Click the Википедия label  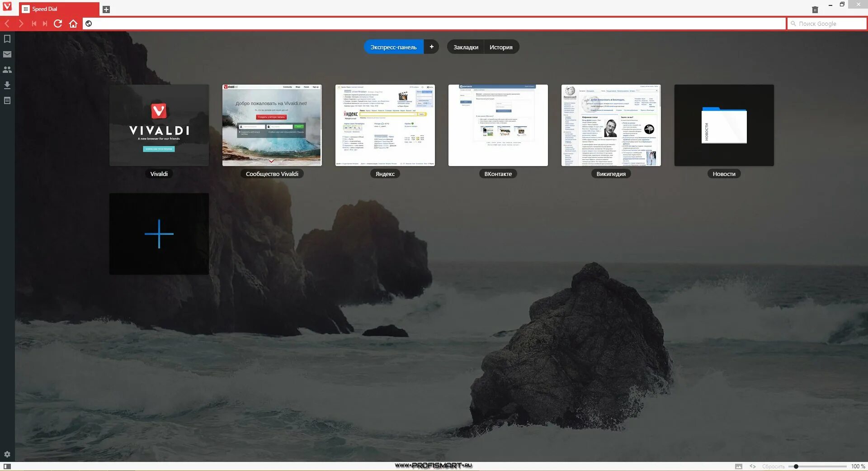[x=611, y=174]
